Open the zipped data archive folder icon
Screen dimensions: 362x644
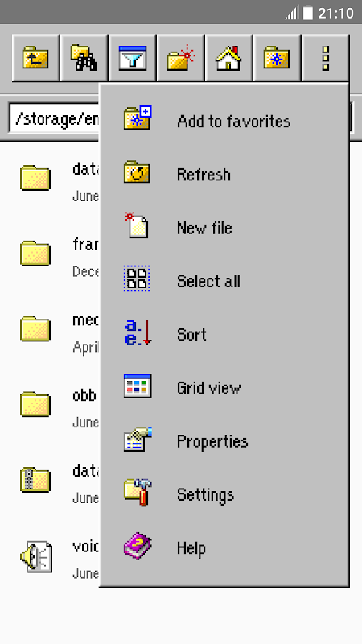pyautogui.click(x=35, y=480)
